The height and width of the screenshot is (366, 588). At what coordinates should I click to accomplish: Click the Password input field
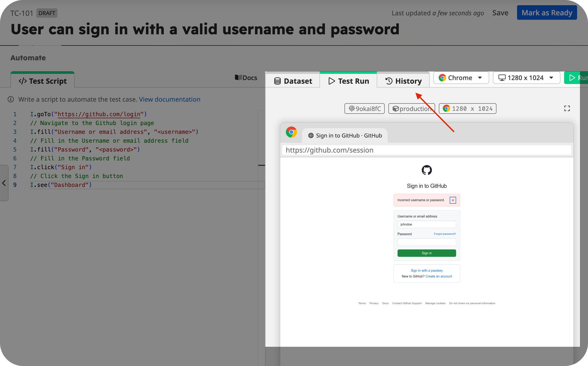pyautogui.click(x=427, y=242)
